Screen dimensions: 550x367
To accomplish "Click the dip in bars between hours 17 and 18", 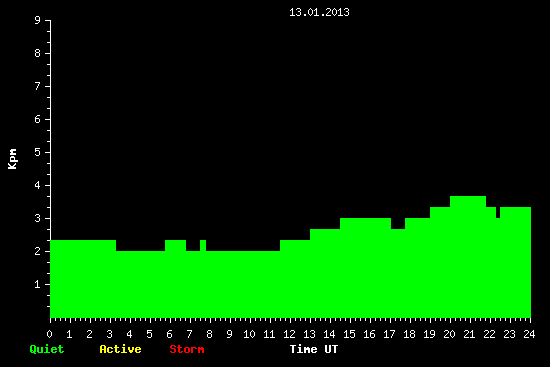I will 398,223.
